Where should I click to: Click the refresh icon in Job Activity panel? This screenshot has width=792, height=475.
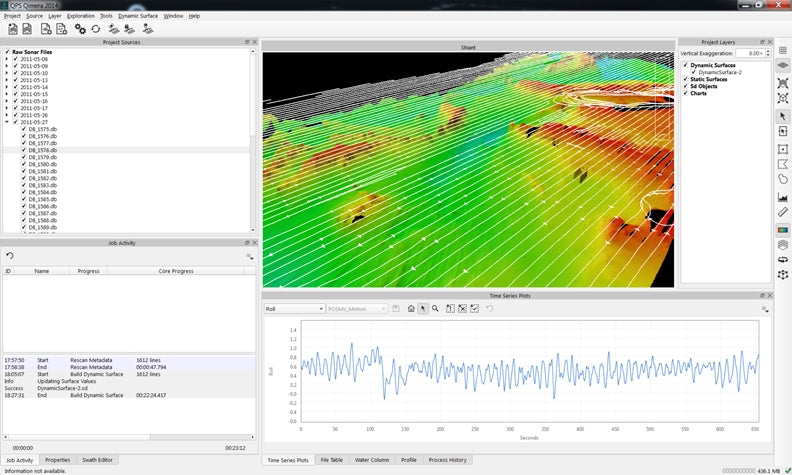point(9,256)
